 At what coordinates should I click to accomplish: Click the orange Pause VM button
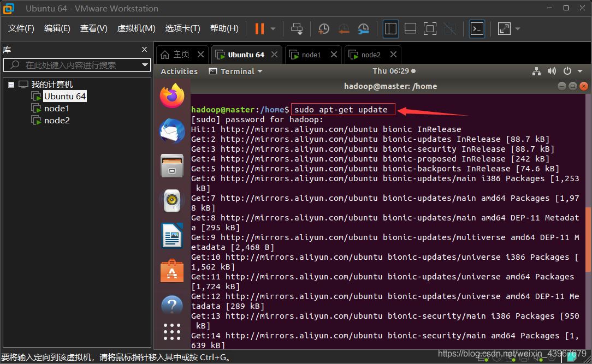[259, 28]
